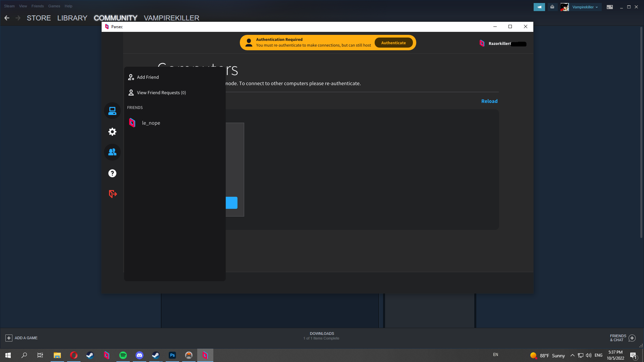Open the Razorkiller account profile
Image resolution: width=644 pixels, height=362 pixels.
point(499,44)
